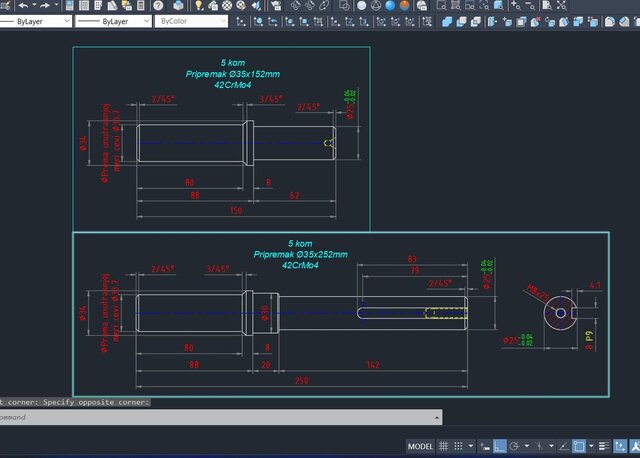The width and height of the screenshot is (640, 458).
Task: Toggle object snap in status bar
Action: [579, 446]
